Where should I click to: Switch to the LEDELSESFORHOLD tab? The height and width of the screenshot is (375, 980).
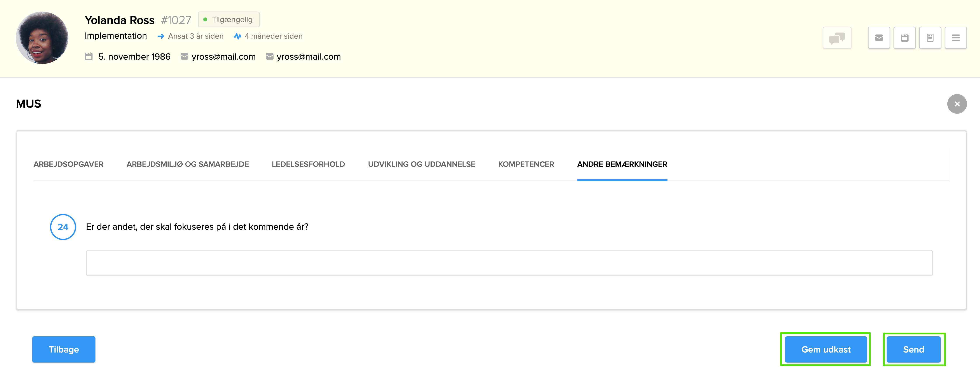point(308,164)
